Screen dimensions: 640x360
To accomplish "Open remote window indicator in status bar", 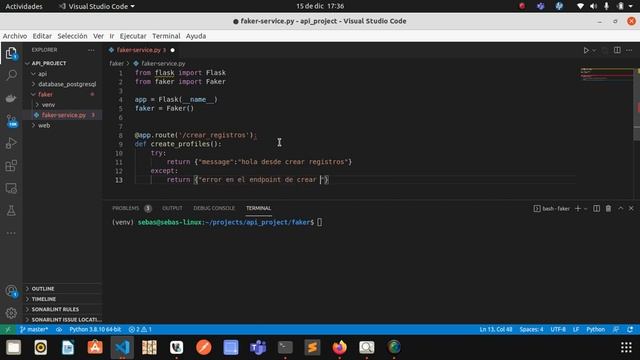I will pyautogui.click(x=7, y=329).
